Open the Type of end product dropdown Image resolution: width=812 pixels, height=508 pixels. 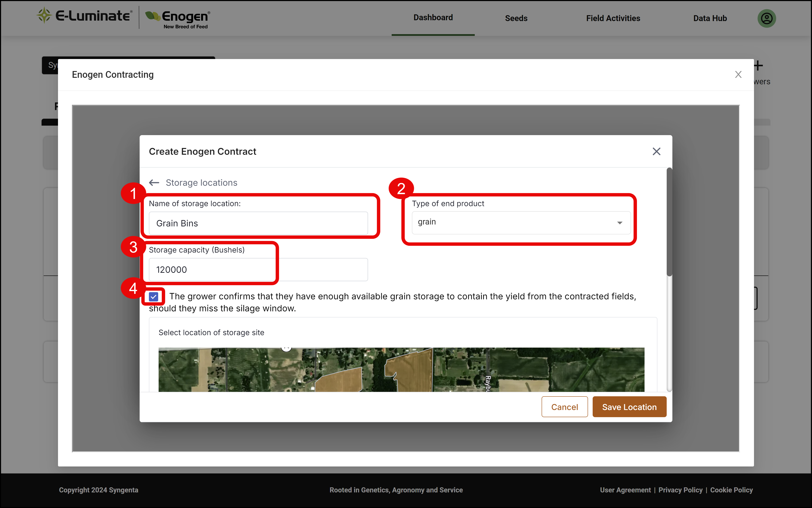pyautogui.click(x=521, y=222)
